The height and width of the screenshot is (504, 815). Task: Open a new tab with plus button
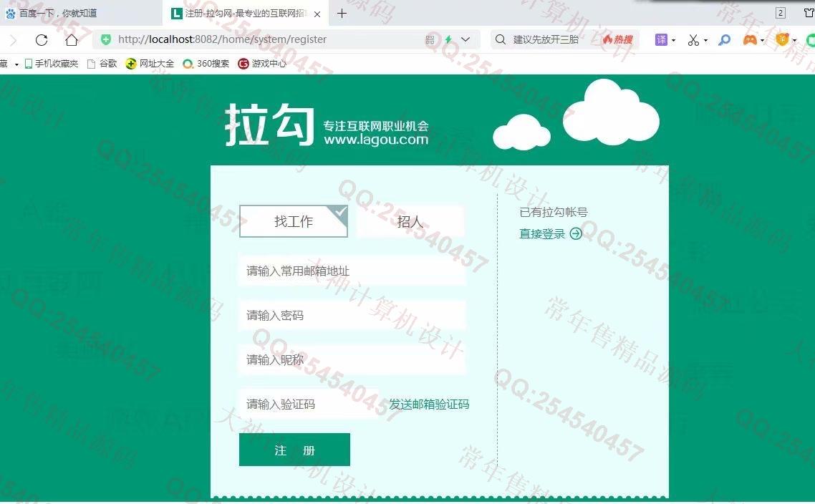point(342,14)
